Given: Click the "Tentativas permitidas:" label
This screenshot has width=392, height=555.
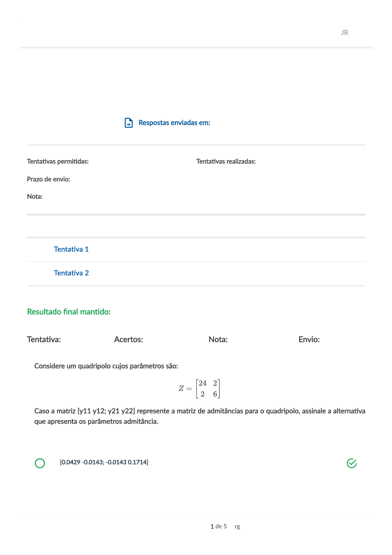Looking at the screenshot, I should 58,161.
